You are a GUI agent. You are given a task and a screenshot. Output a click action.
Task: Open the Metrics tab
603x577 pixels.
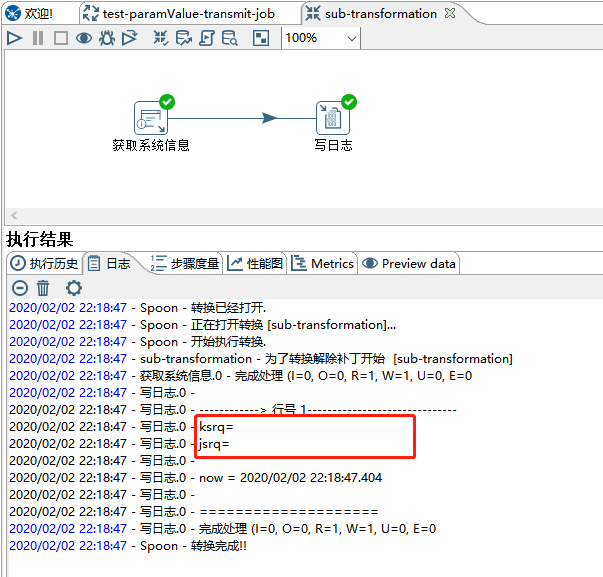[322, 263]
